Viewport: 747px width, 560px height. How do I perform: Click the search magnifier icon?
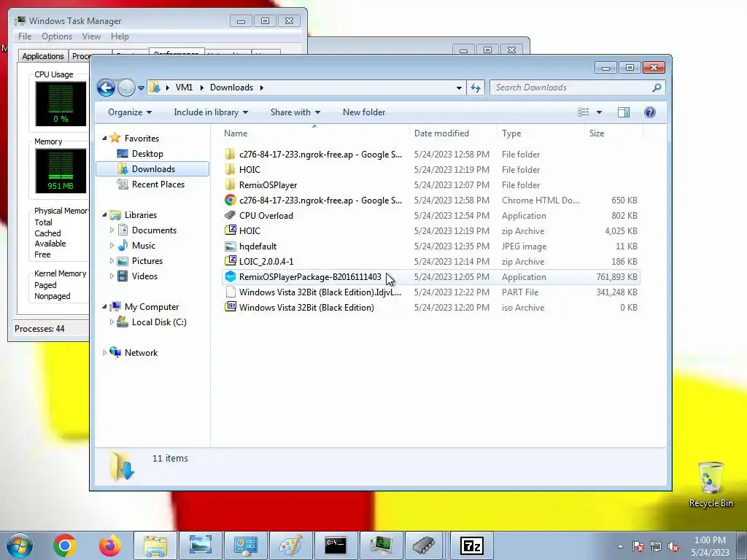[657, 87]
